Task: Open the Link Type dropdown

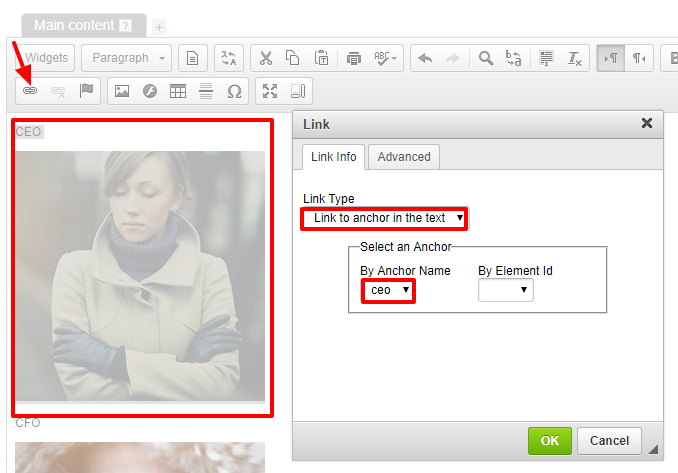Action: [384, 218]
